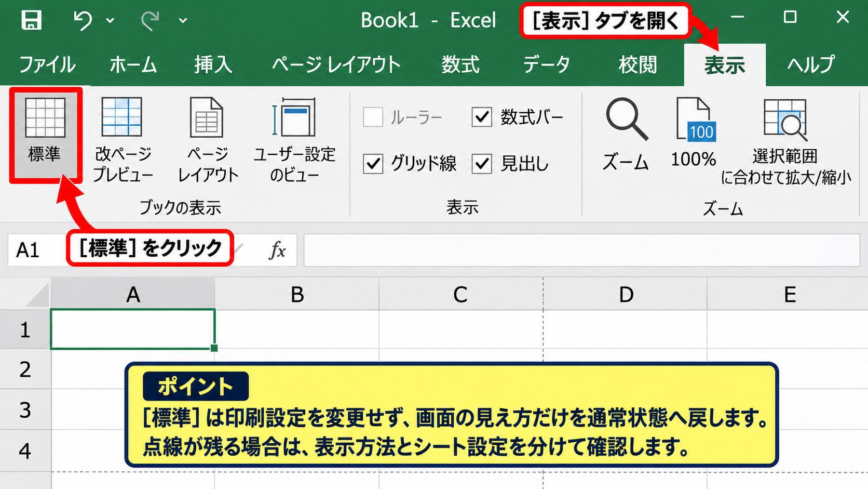Click the select-all corner triangle

[x=36, y=295]
